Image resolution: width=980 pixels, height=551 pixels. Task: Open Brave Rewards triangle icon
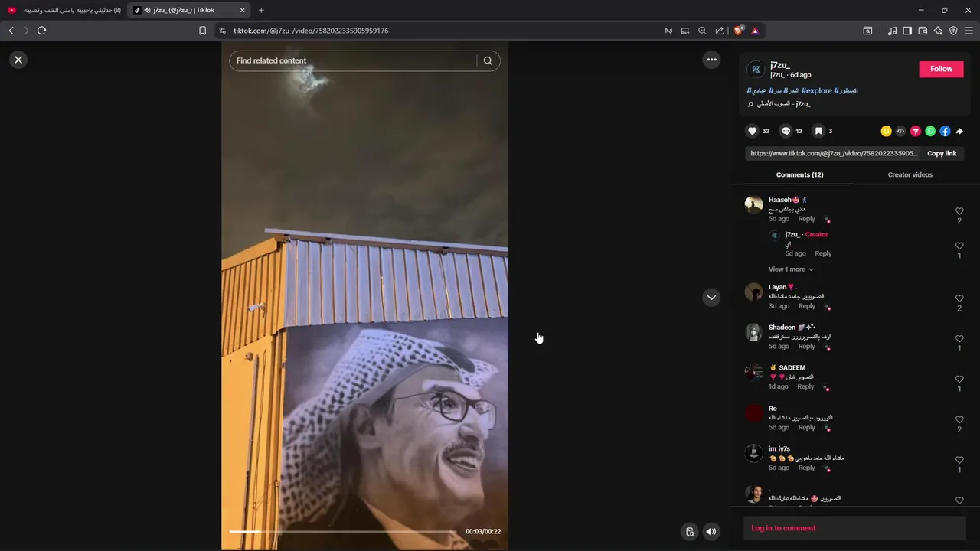755,31
